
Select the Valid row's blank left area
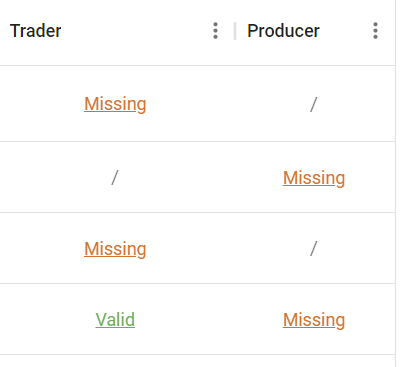[45, 319]
